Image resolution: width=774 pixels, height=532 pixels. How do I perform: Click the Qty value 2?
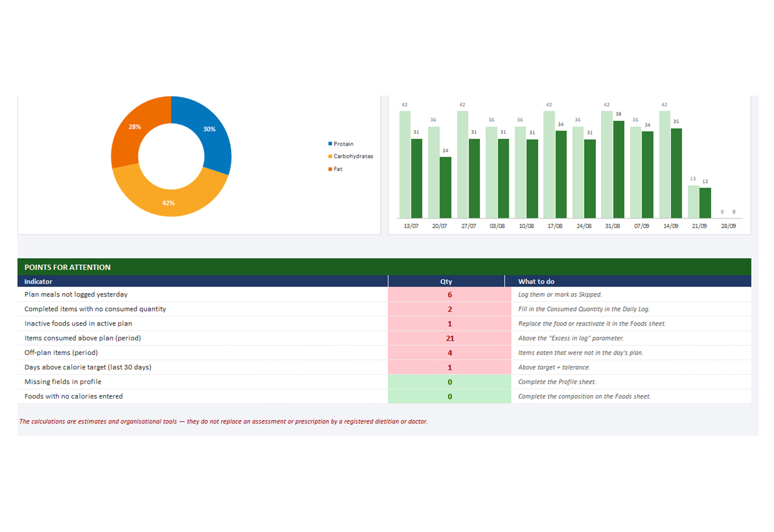point(449,309)
